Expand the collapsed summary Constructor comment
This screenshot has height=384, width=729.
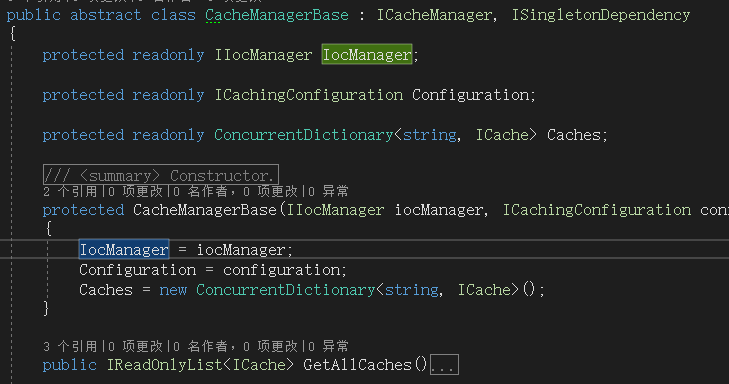(161, 175)
